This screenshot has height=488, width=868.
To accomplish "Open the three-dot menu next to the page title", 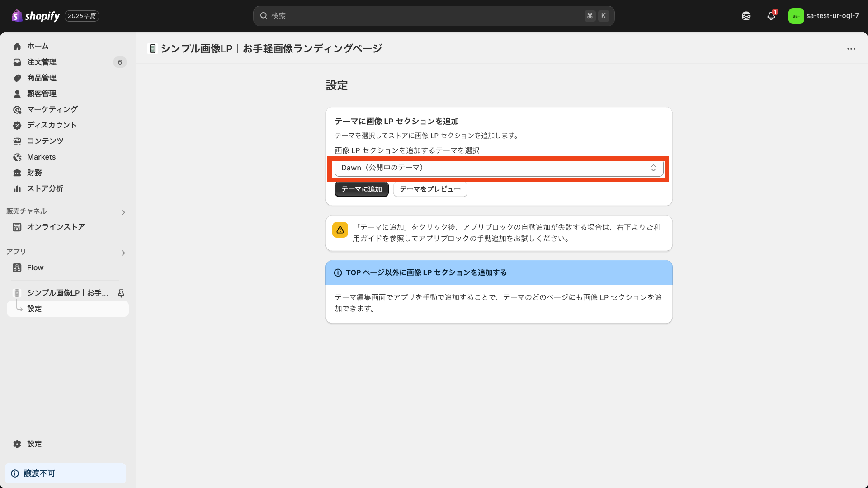I will (x=852, y=49).
